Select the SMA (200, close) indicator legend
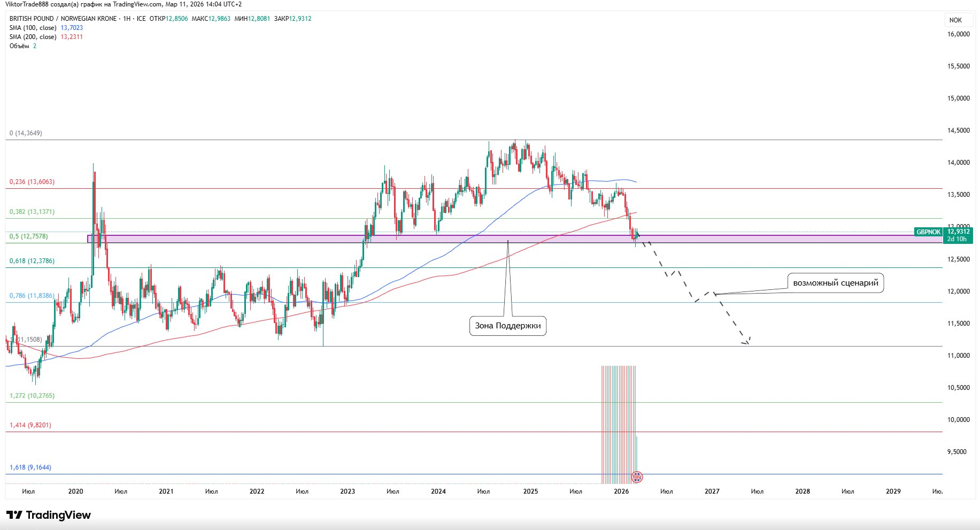Screen dimensions: 980x530 33,37
